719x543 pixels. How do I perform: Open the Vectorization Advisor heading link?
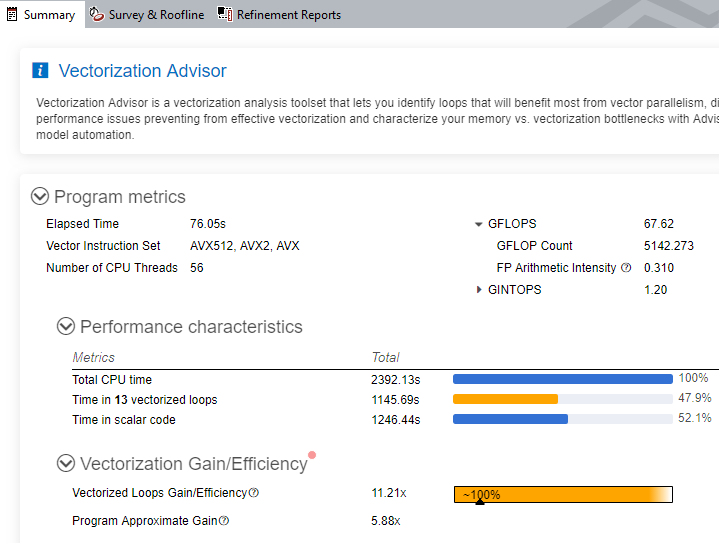(x=143, y=71)
